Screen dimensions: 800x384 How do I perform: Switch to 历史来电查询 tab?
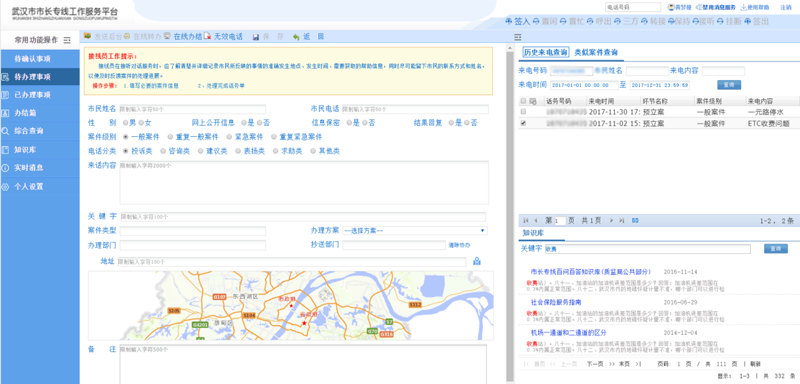click(546, 52)
